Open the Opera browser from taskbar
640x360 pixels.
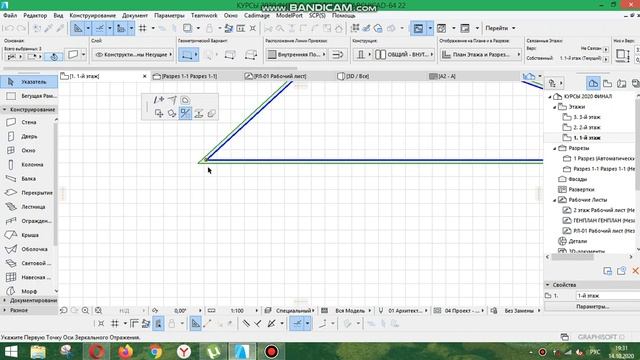tap(97, 351)
